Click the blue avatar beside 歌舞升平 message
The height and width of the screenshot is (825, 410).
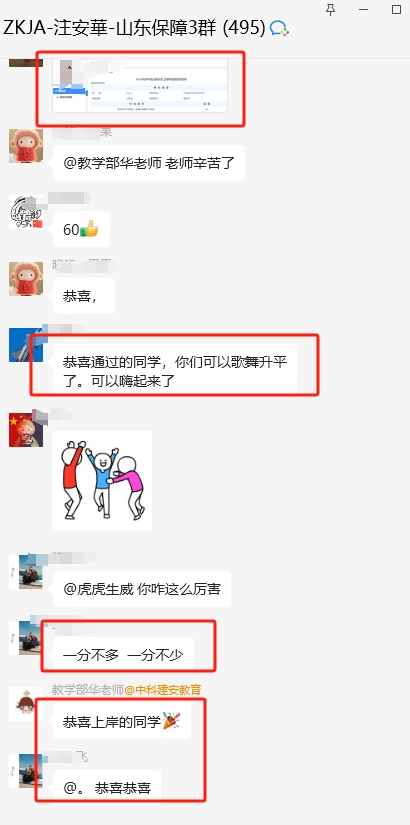tap(26, 345)
